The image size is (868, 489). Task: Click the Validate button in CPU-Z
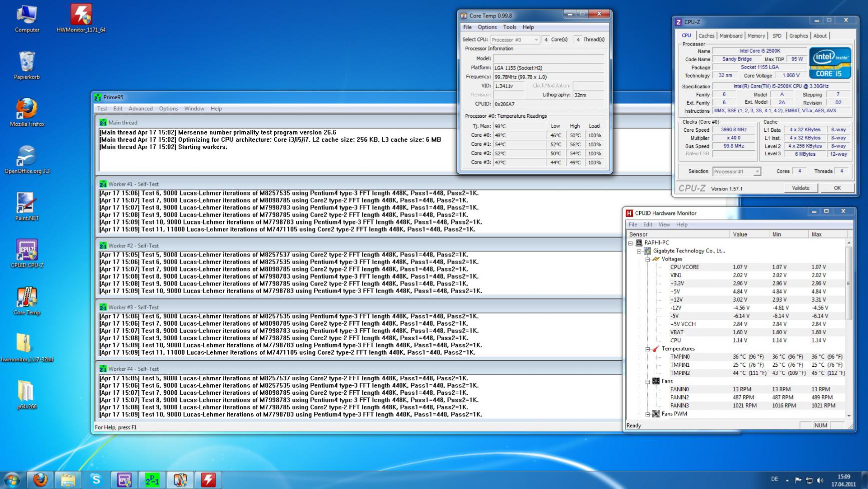800,188
